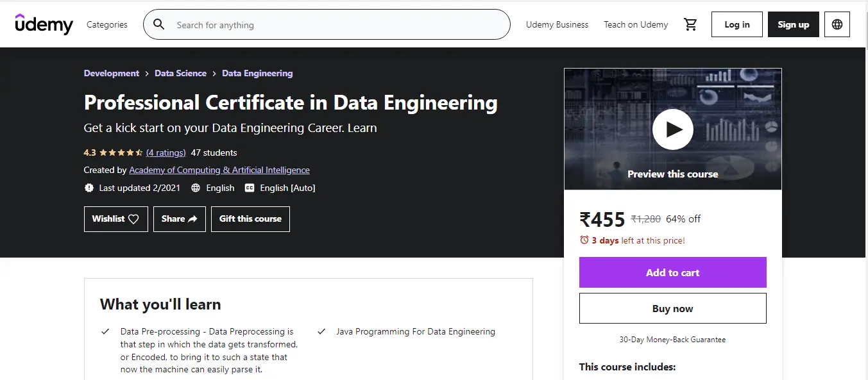Select the search magnifier icon
This screenshot has height=380, width=868.
pos(158,24)
